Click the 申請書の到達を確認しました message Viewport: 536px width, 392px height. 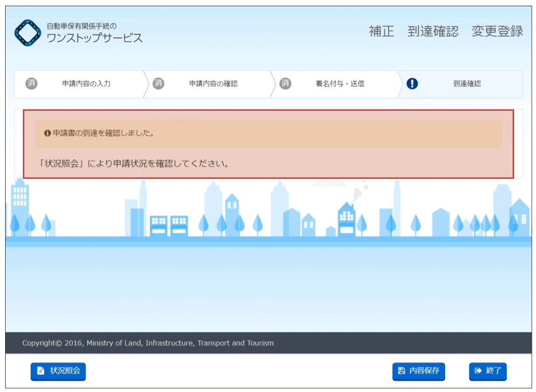[x=103, y=133]
